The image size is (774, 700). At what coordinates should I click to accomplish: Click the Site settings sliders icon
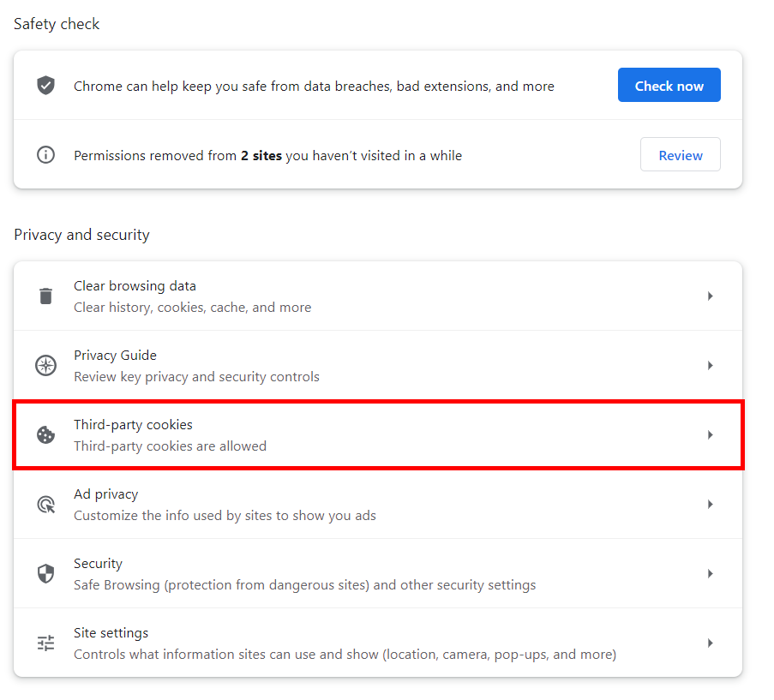point(45,643)
